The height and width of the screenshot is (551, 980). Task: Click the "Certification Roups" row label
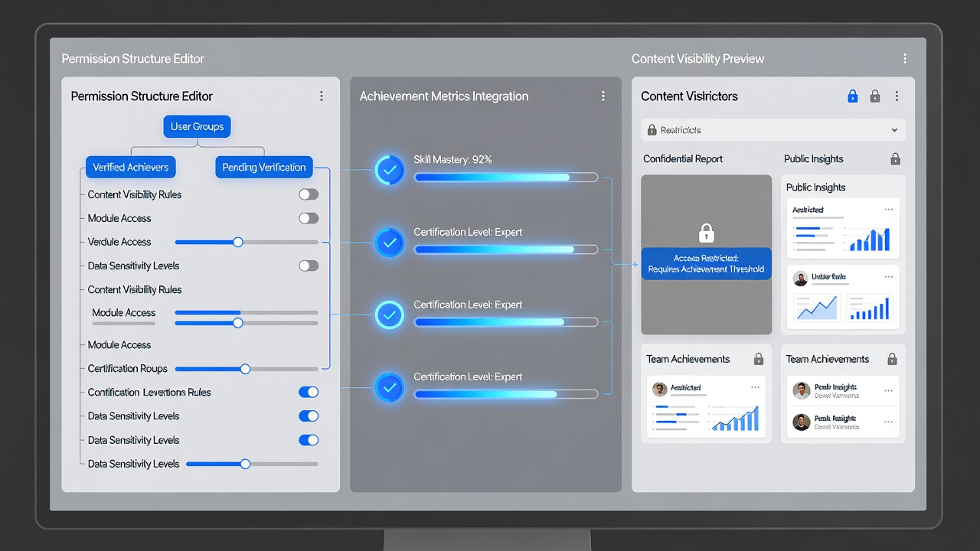coord(127,369)
